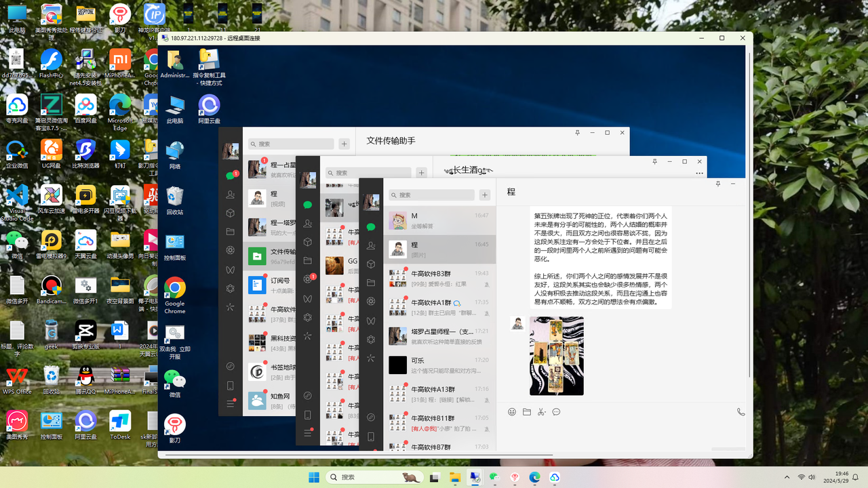Image resolution: width=868 pixels, height=488 pixels.
Task: Open the 牛高软件B3群 group conversation
Action: point(441,278)
